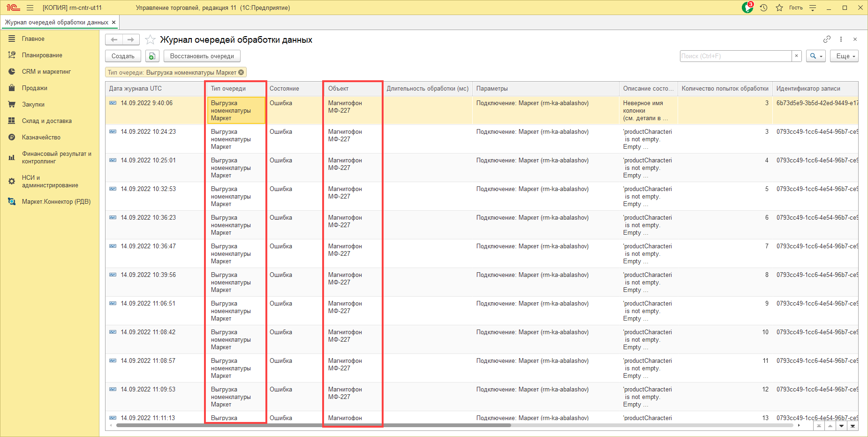Screen dimensions: 868x437
Task: Add journal to favorites with star
Action: (x=150, y=40)
